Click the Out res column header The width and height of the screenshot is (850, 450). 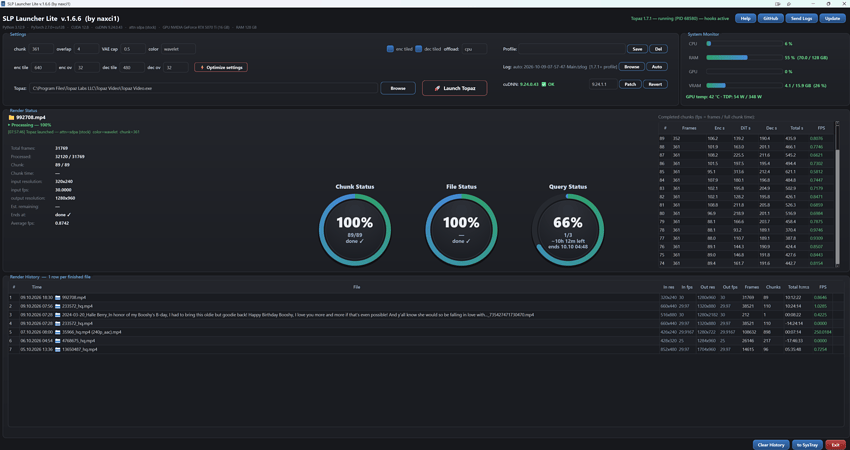pyautogui.click(x=707, y=287)
